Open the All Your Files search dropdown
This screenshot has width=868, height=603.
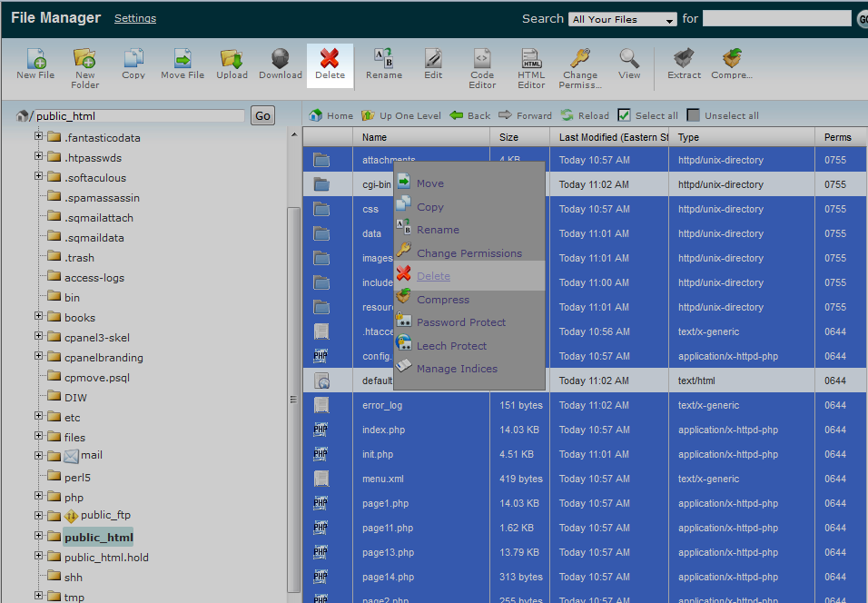(623, 19)
